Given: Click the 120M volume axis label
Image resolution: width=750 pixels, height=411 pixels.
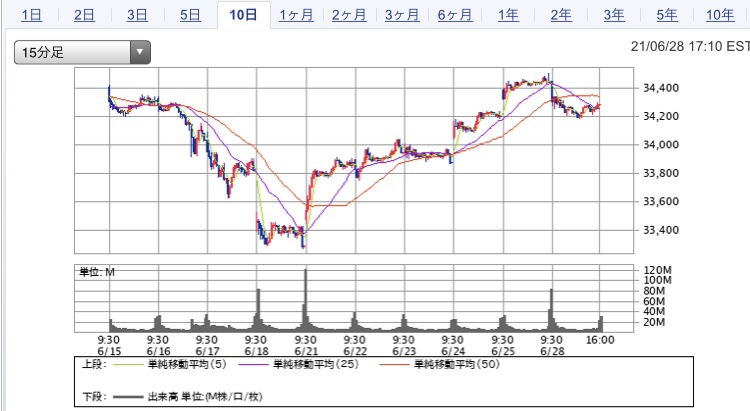Looking at the screenshot, I should coord(658,270).
